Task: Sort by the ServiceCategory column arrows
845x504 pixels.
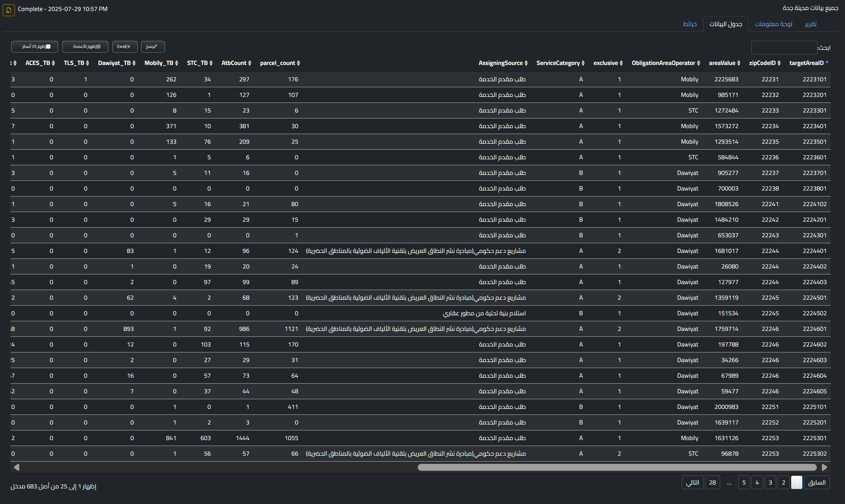Action: [584, 63]
